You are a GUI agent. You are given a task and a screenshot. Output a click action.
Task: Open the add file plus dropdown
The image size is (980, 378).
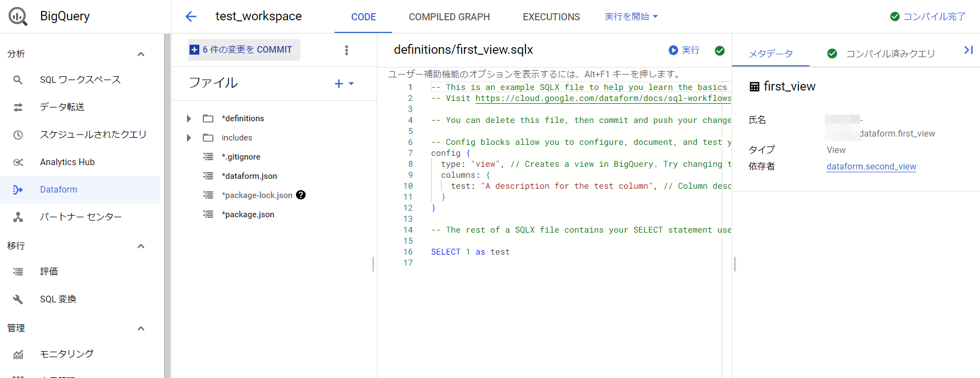[x=344, y=83]
